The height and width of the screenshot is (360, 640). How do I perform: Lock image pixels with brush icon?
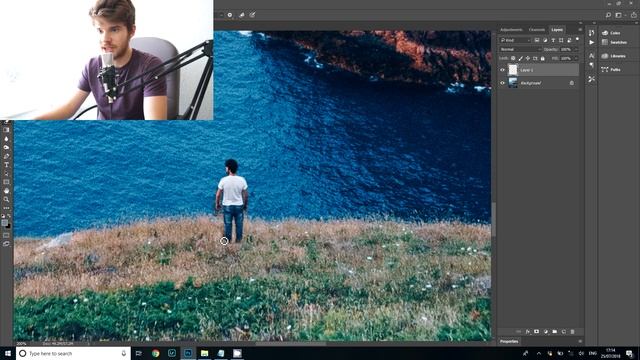pos(521,58)
